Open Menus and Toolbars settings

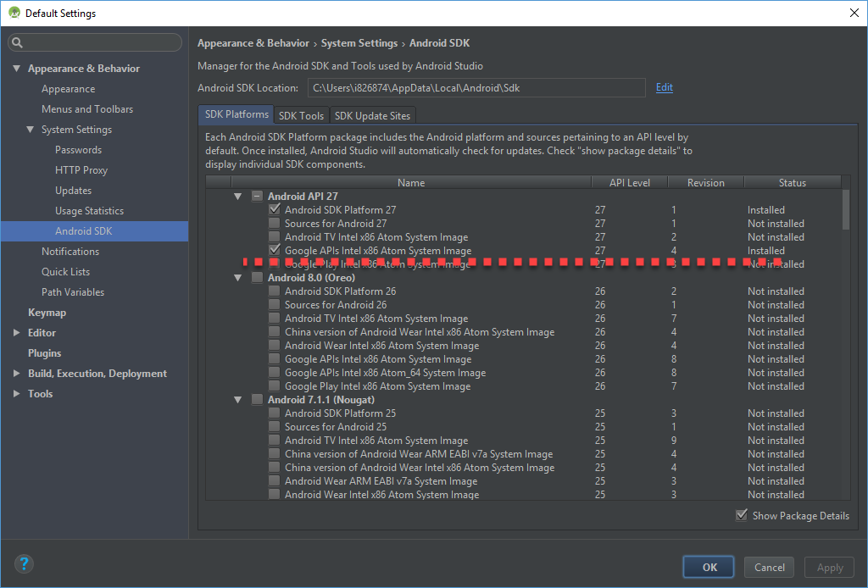click(87, 109)
